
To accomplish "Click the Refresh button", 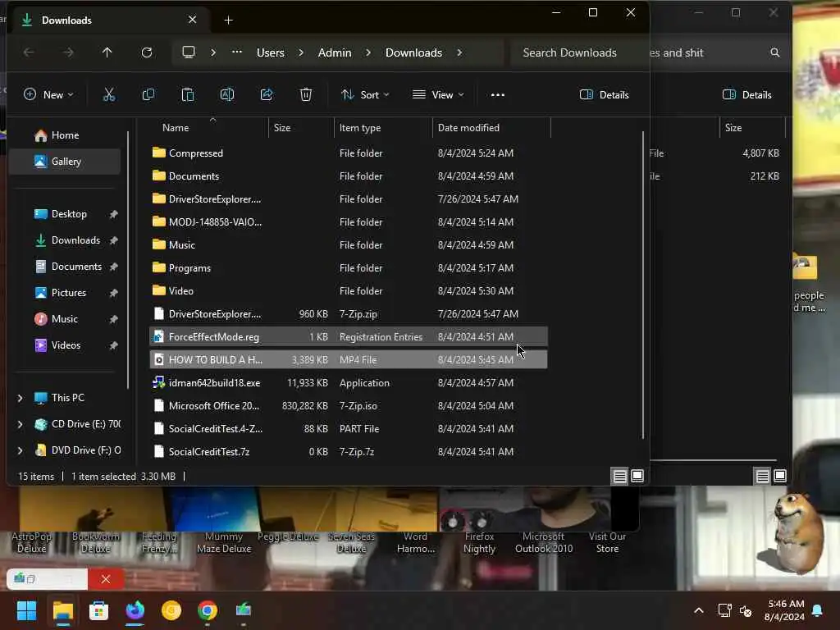I will pos(147,52).
